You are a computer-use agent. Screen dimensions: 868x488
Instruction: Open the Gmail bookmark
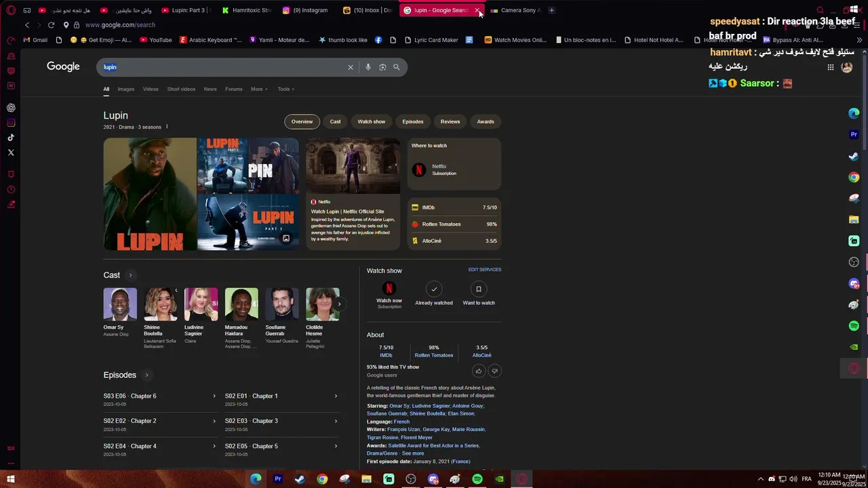[35, 40]
